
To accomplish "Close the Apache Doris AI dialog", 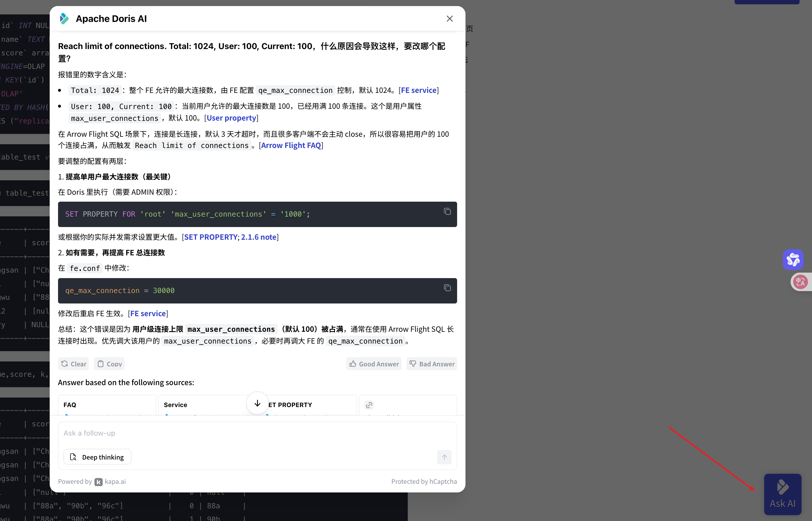I will pyautogui.click(x=449, y=19).
